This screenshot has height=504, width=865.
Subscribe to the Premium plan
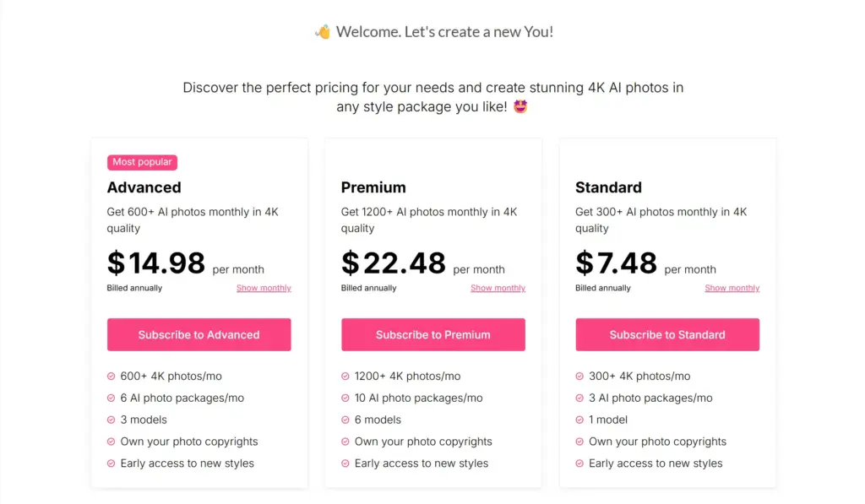click(432, 335)
